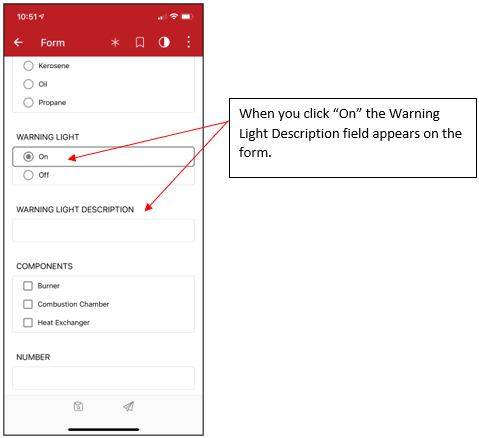Choose On for Warning Light
Image resolution: width=479 pixels, height=438 pixels.
(103, 156)
